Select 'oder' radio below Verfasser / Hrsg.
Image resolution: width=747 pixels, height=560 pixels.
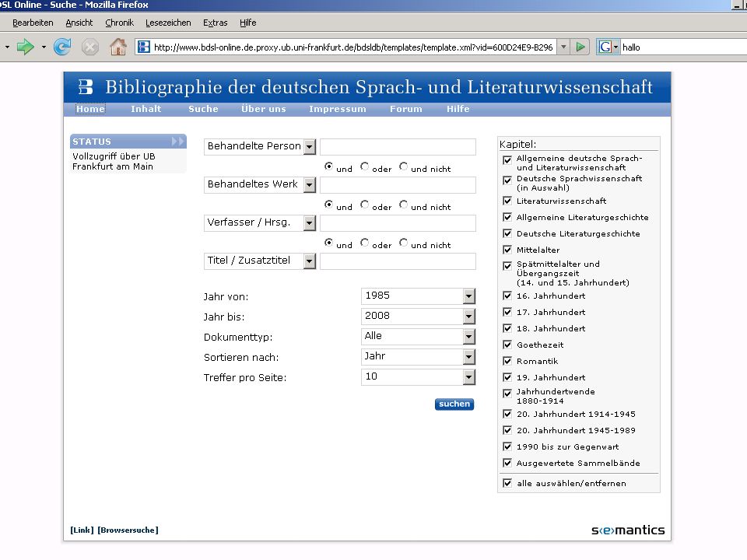[x=364, y=243]
